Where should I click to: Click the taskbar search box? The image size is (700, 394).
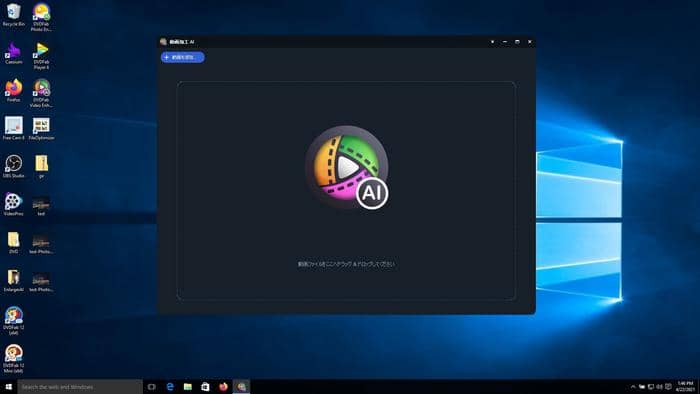80,386
